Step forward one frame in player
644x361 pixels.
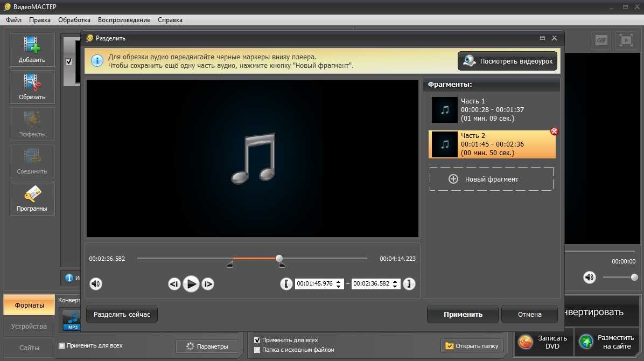(x=208, y=284)
